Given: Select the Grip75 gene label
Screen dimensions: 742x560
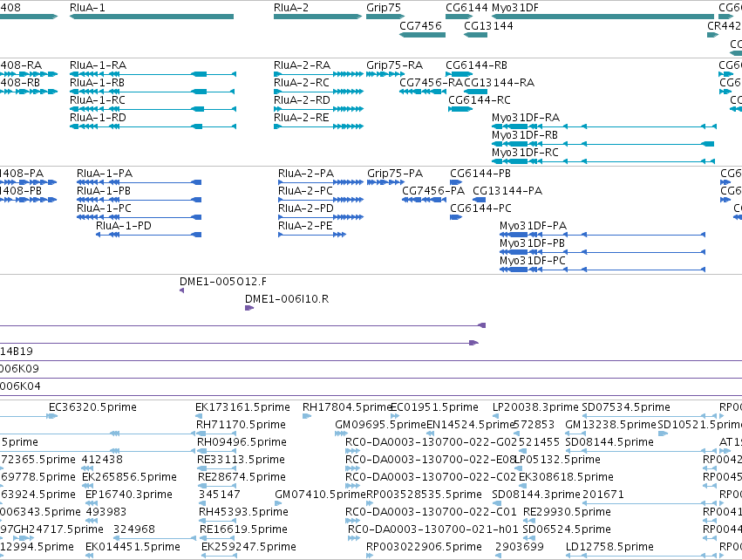Looking at the screenshot, I should (384, 8).
